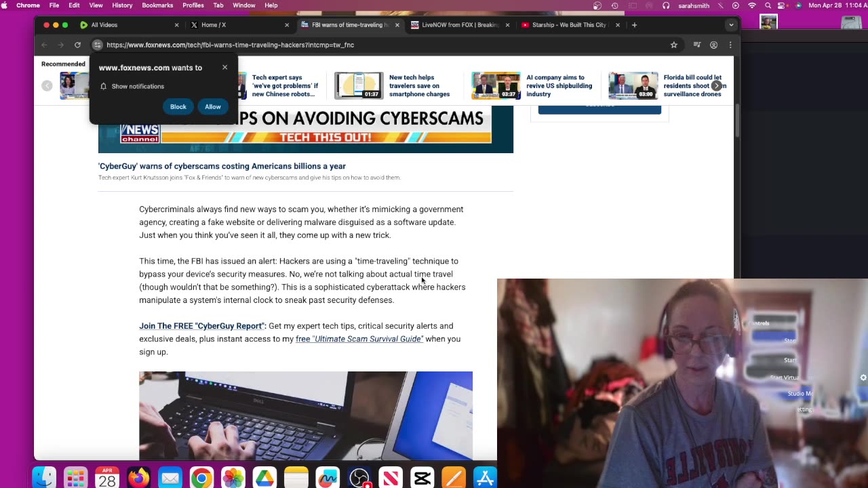The height and width of the screenshot is (488, 868).
Task: Go forward in browser history
Action: coord(60,45)
